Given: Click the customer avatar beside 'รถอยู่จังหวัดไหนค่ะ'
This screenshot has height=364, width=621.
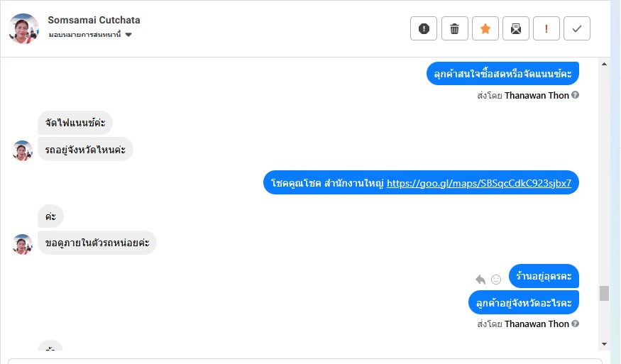Looking at the screenshot, I should (x=23, y=150).
